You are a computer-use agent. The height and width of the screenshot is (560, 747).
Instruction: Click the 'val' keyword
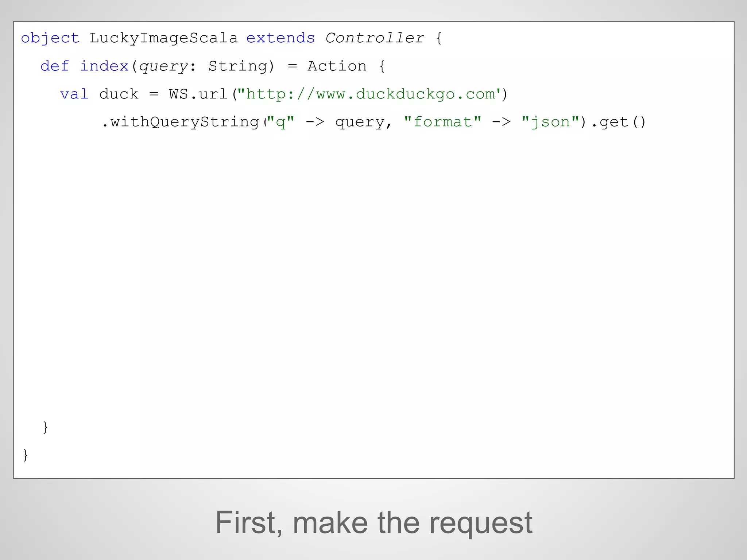coord(74,94)
